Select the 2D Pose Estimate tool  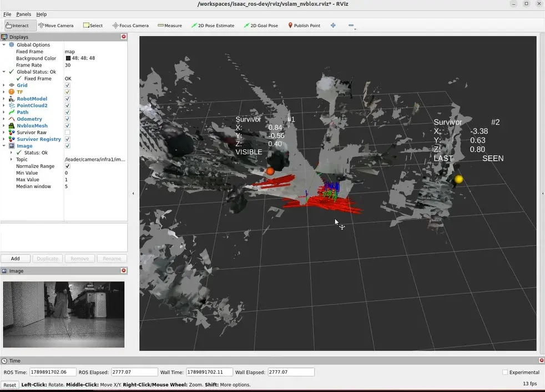pyautogui.click(x=213, y=26)
